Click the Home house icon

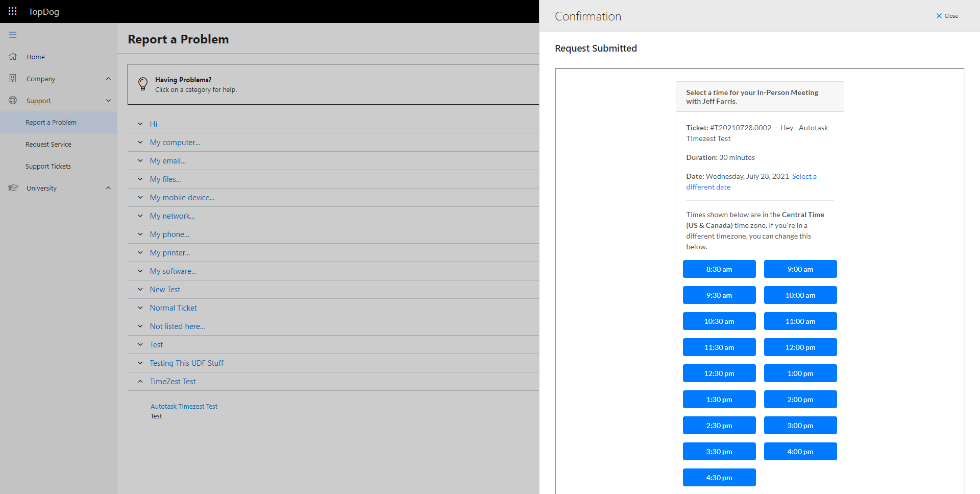click(x=13, y=57)
